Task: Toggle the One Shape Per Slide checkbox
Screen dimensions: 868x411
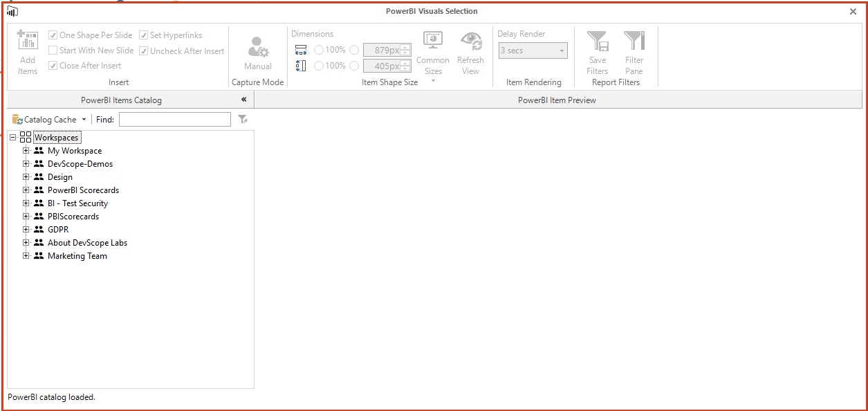Action: pyautogui.click(x=53, y=35)
